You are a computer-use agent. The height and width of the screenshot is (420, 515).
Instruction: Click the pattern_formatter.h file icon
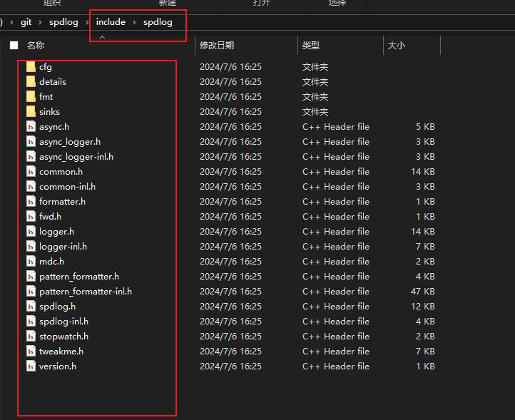tap(31, 277)
